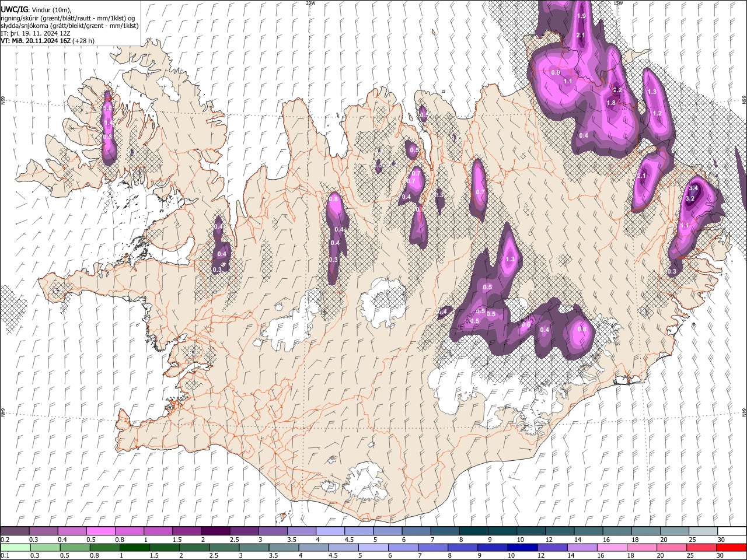Select top-row swatch labeled 3.5
This screenshot has width=747, height=560.
[301, 531]
